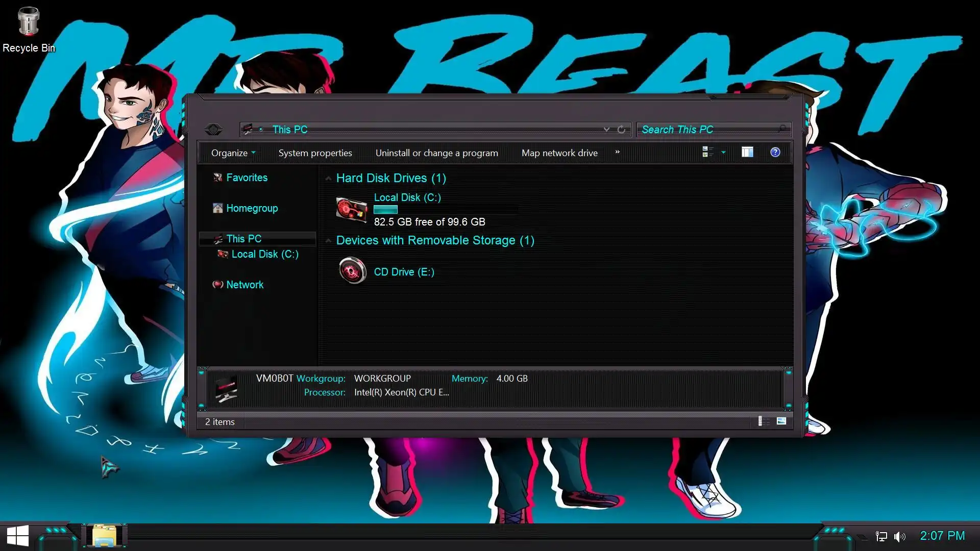The width and height of the screenshot is (980, 551).
Task: Click the volume speaker tray icon
Action: pyautogui.click(x=899, y=536)
